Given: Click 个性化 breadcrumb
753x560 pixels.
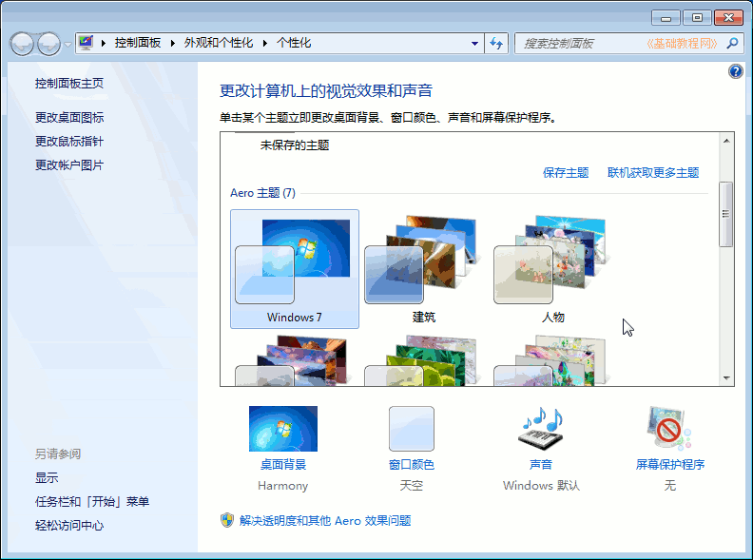Looking at the screenshot, I should [294, 43].
